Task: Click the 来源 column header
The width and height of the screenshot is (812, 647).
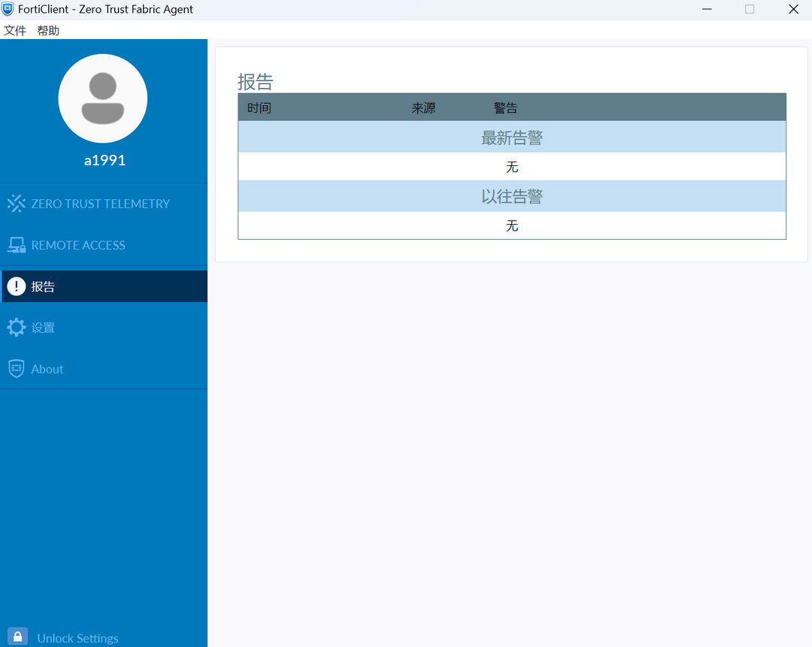Action: click(423, 107)
